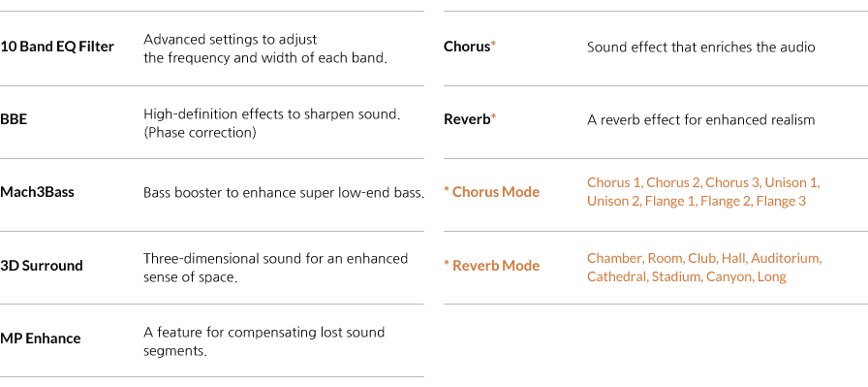Click the 'High-definition effects to sharpen sound' text

click(x=272, y=114)
